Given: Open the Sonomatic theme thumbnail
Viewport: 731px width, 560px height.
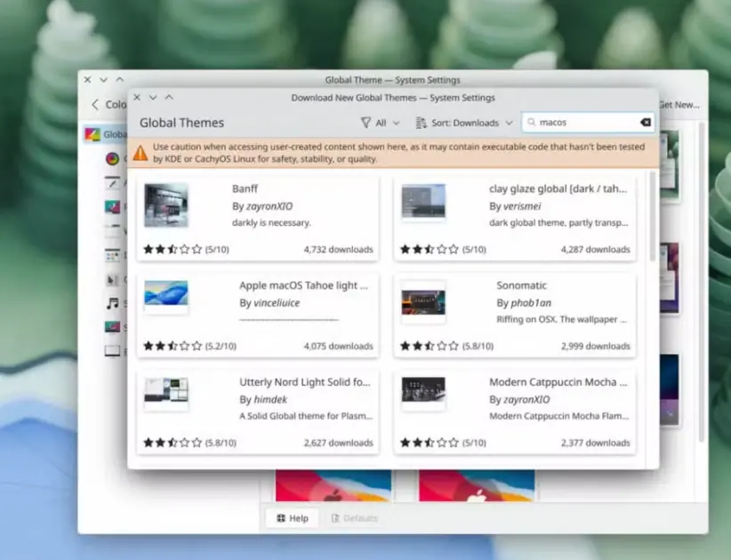Looking at the screenshot, I should (x=423, y=302).
